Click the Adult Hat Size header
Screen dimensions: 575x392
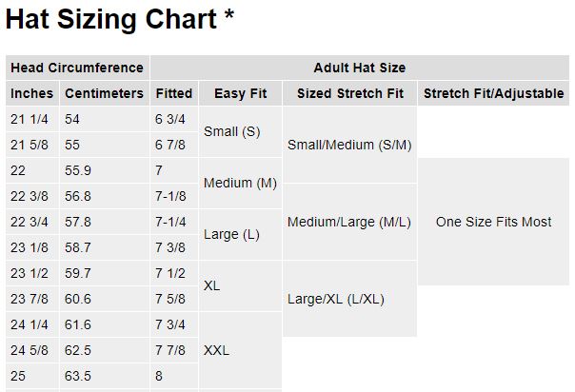click(x=359, y=68)
